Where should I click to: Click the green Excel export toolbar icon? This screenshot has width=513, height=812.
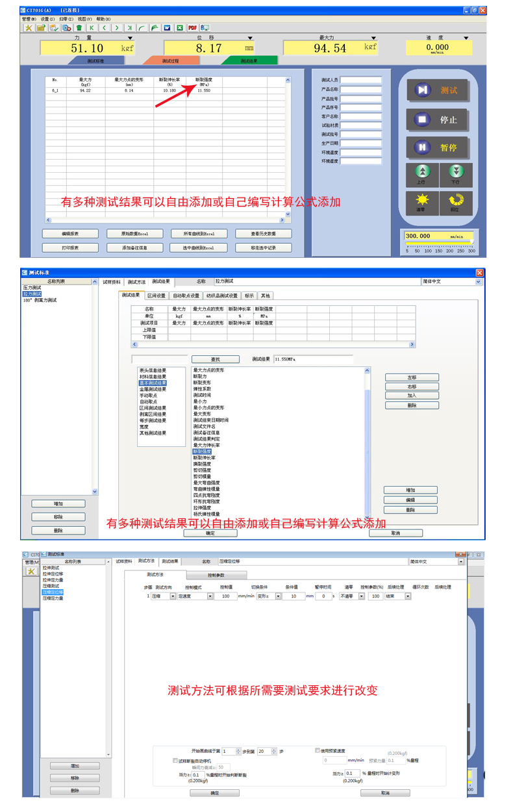click(180, 28)
